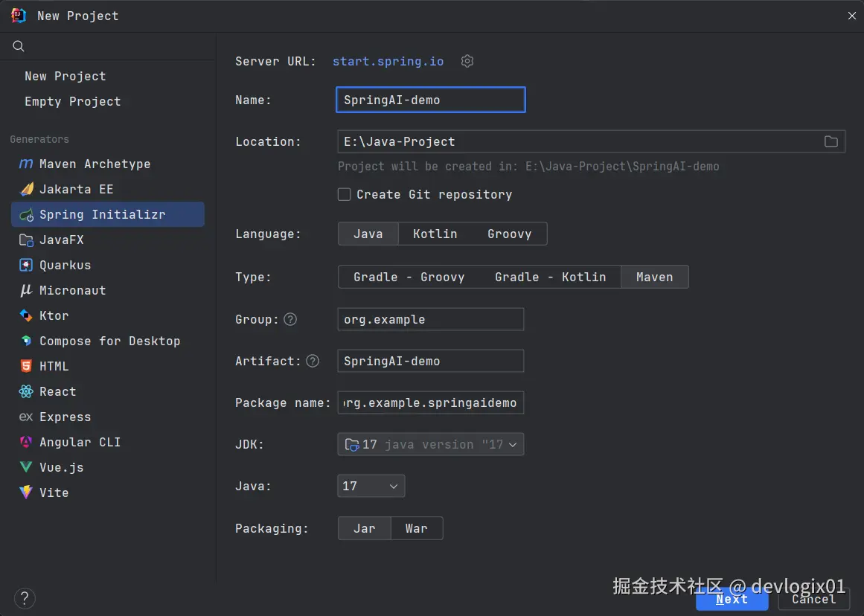Select New Project in sidebar
The width and height of the screenshot is (864, 616).
[x=65, y=76]
